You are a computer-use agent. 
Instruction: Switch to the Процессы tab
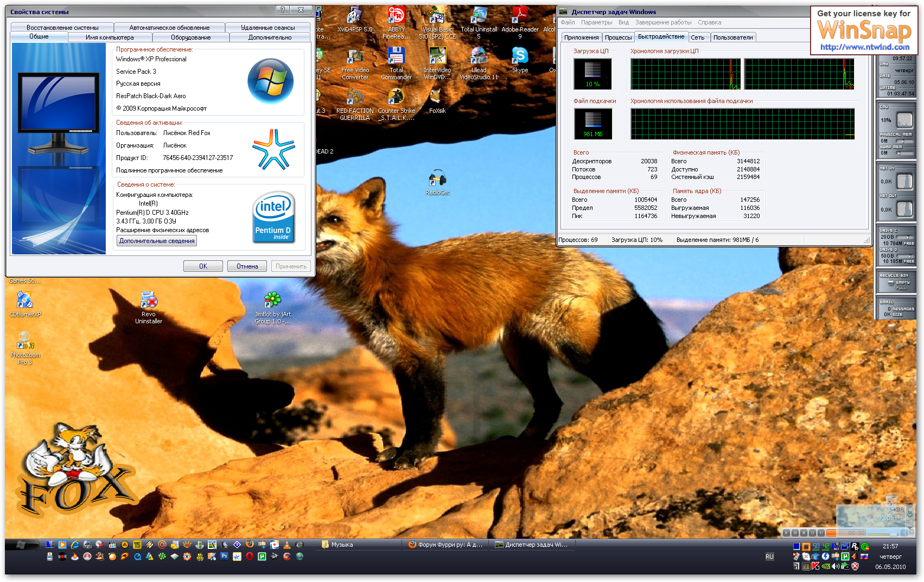pyautogui.click(x=618, y=37)
